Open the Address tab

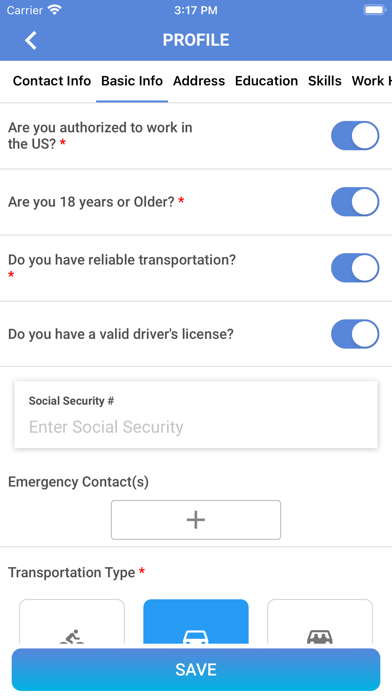point(199,81)
